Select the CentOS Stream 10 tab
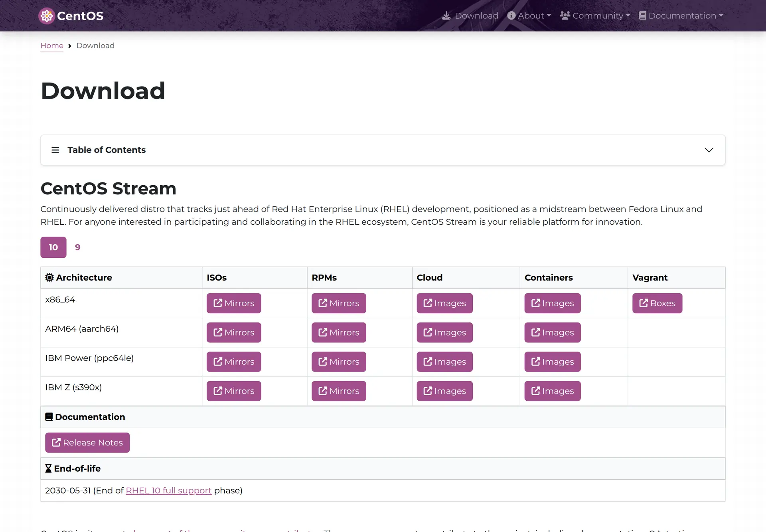Screen dimensions: 766x532 (x=53, y=247)
